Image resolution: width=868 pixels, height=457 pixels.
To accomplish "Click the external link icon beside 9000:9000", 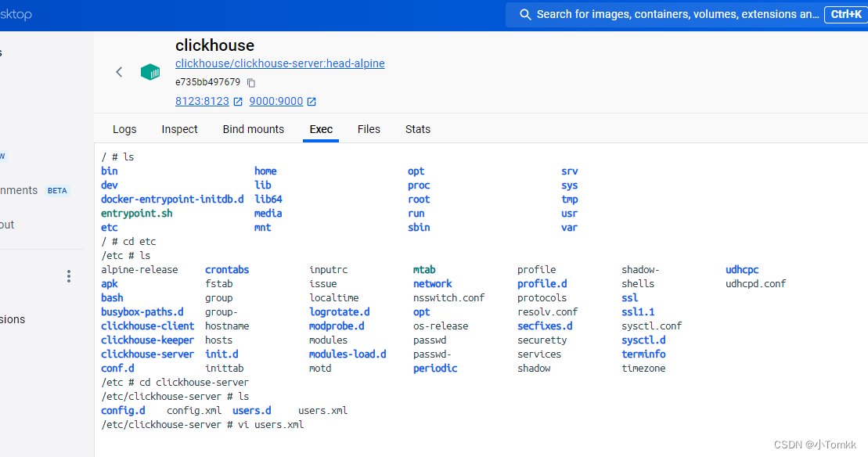I will point(311,100).
